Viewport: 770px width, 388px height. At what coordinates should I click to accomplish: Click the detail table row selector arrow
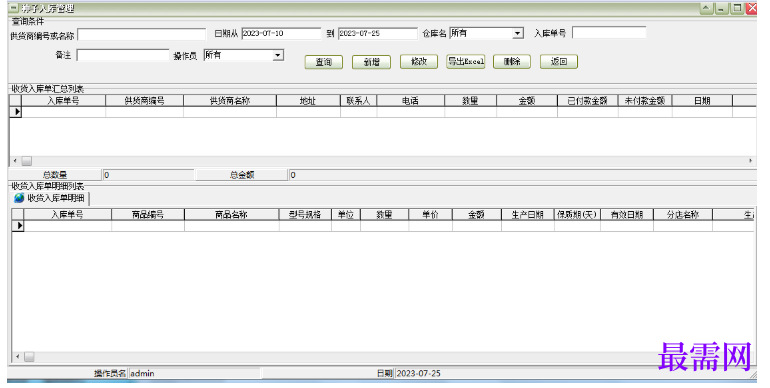pos(19,226)
